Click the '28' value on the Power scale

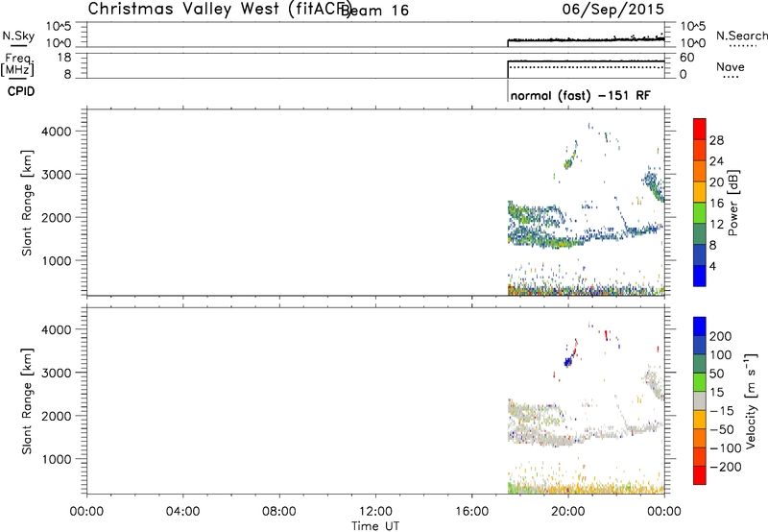[716, 140]
